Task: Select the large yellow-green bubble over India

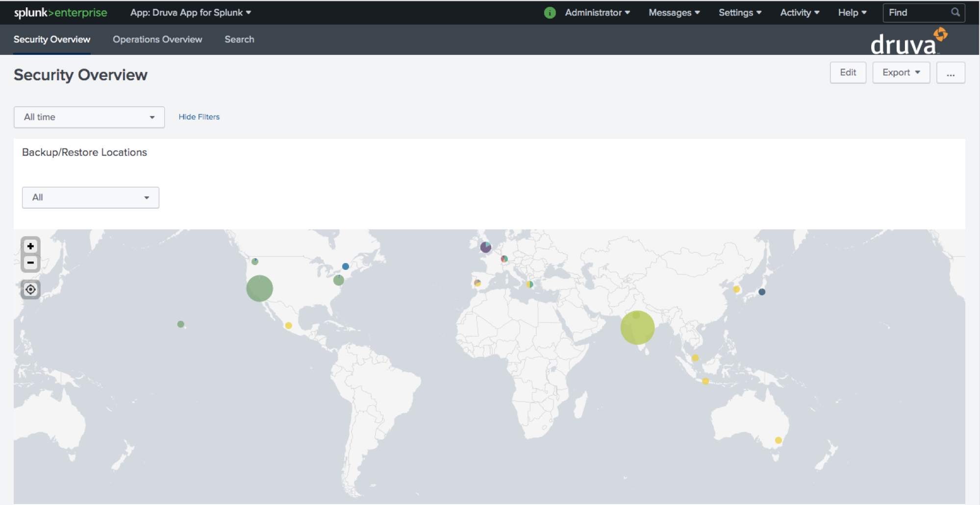Action: pos(637,328)
